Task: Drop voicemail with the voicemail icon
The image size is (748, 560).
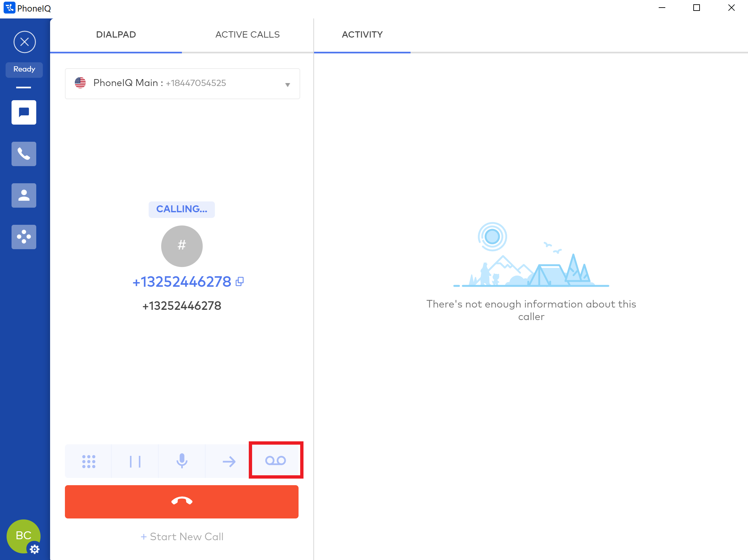Action: (275, 460)
